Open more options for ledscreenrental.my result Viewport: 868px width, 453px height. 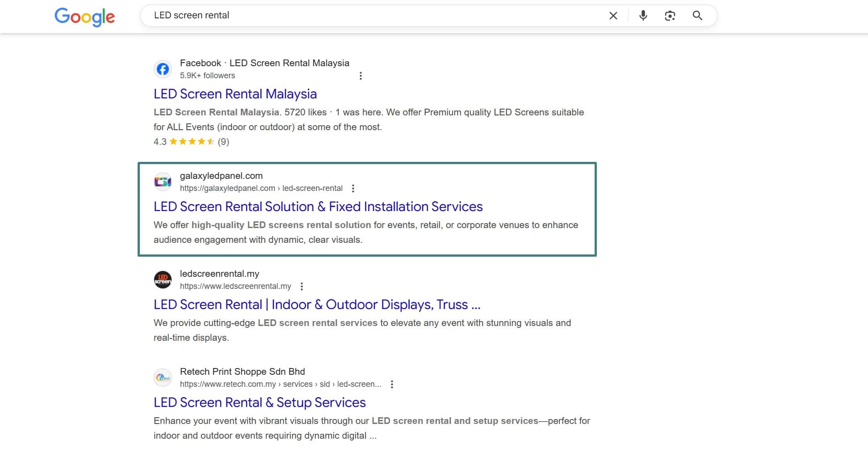coord(302,286)
